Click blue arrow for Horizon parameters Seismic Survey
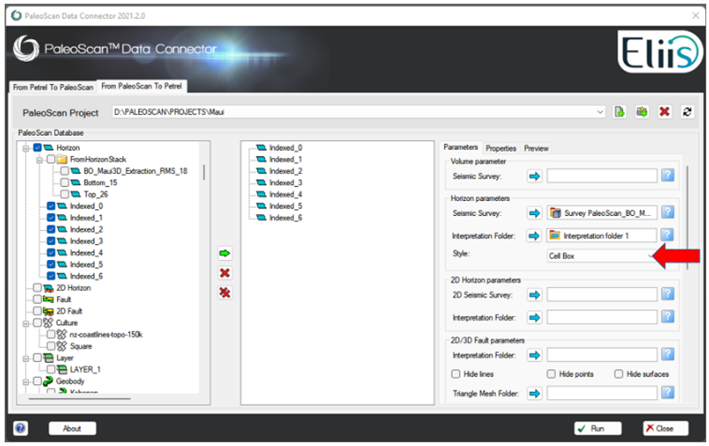The width and height of the screenshot is (709, 446). 534,213
